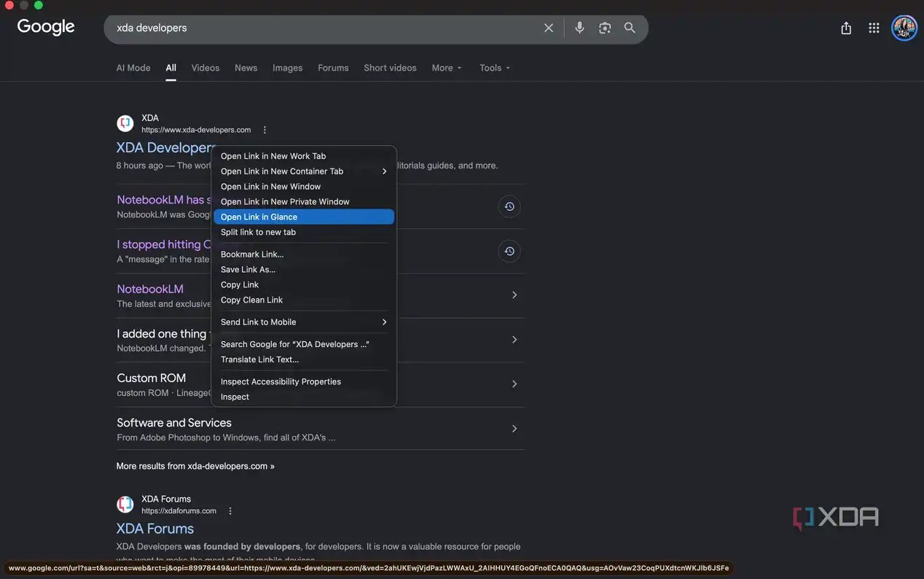Click the XDA Forums favicon
The width and height of the screenshot is (924, 579).
[x=125, y=505]
